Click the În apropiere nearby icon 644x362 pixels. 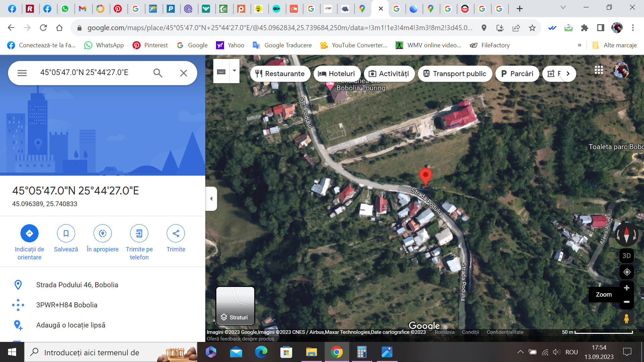point(103,233)
